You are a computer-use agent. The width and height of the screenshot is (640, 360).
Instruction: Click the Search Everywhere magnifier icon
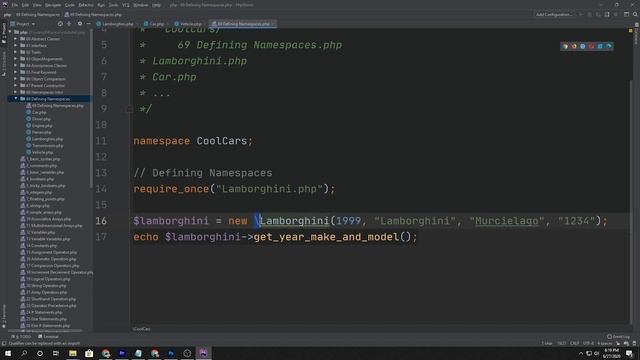point(636,14)
